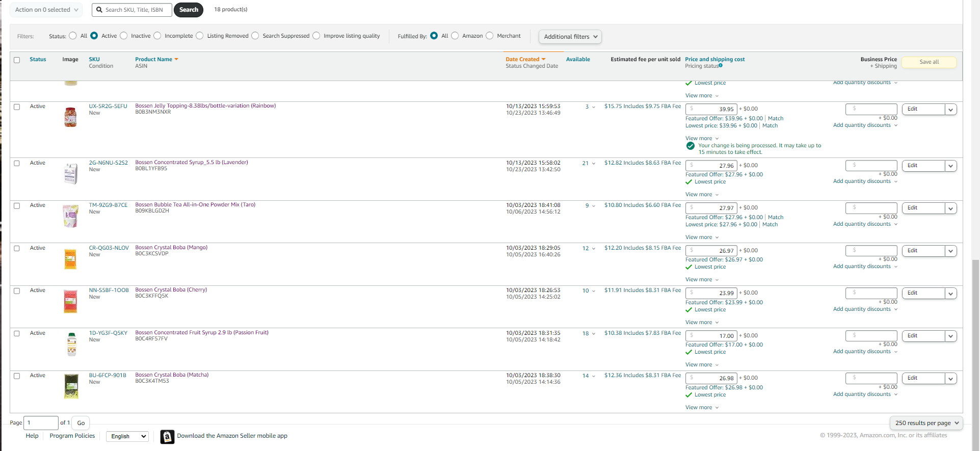Open Edit dropdown arrow for Lavender Syrup
Screen dimensions: 980x451
click(950, 166)
